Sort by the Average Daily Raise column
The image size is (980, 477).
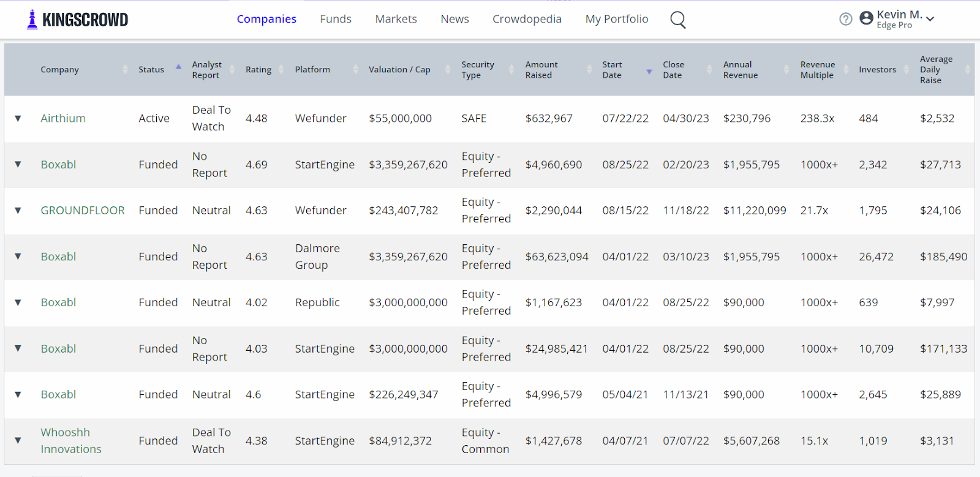936,70
